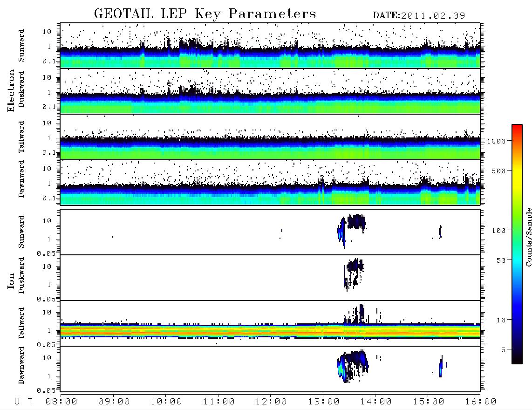This screenshot has height=410, width=532.
Task: Click the Electron Dawnward spectrogram plot
Action: [x=270, y=182]
